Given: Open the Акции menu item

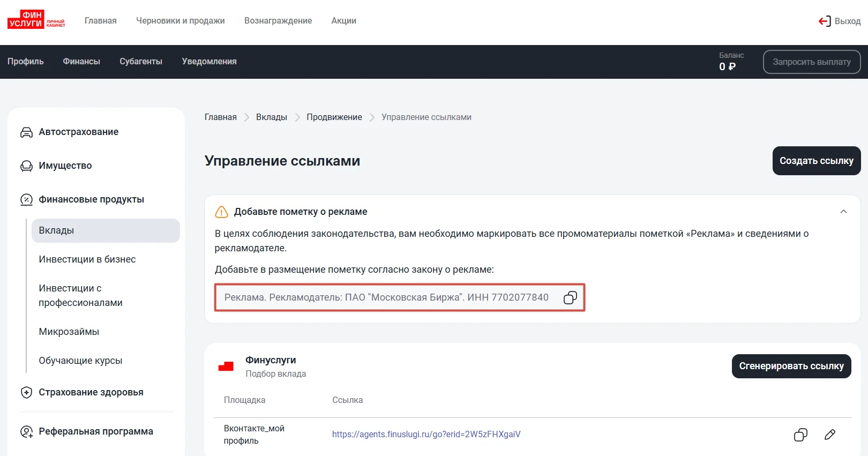Looking at the screenshot, I should point(344,21).
